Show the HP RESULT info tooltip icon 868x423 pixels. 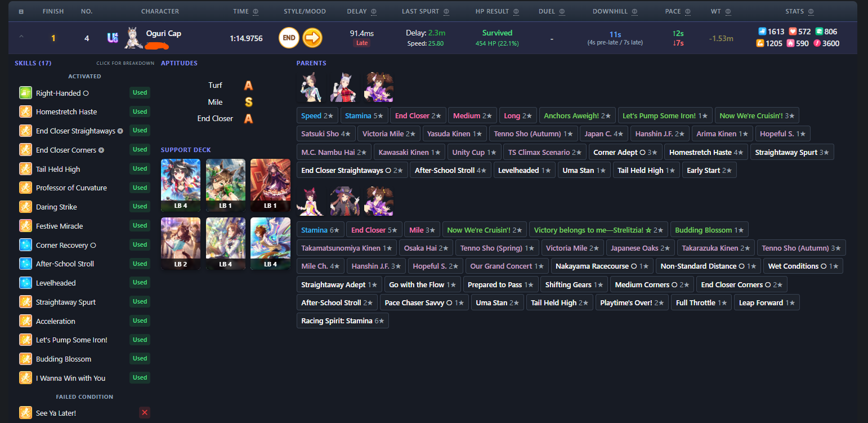[x=516, y=11]
